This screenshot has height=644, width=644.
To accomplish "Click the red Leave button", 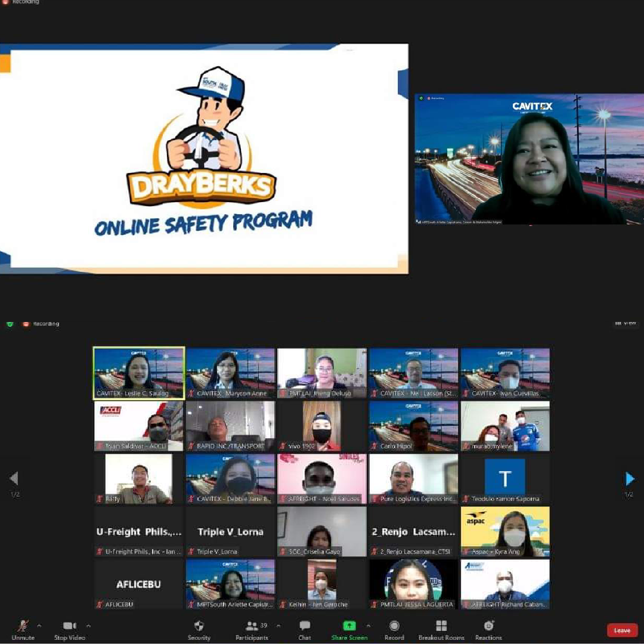I will click(x=622, y=630).
